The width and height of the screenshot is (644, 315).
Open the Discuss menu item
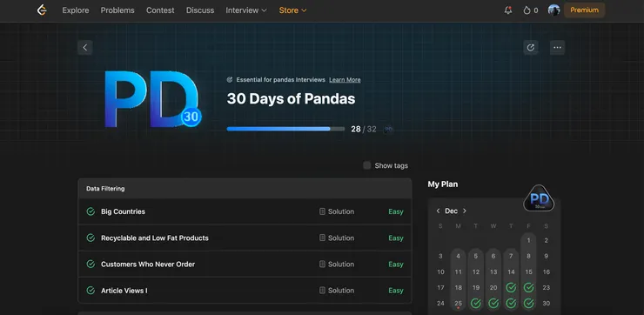[x=200, y=10]
